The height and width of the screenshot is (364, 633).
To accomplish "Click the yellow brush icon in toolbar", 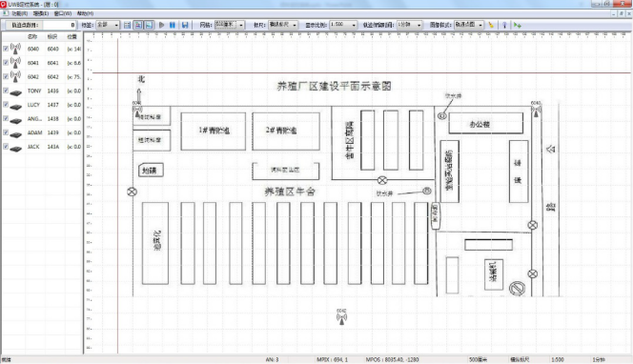I will tap(491, 25).
